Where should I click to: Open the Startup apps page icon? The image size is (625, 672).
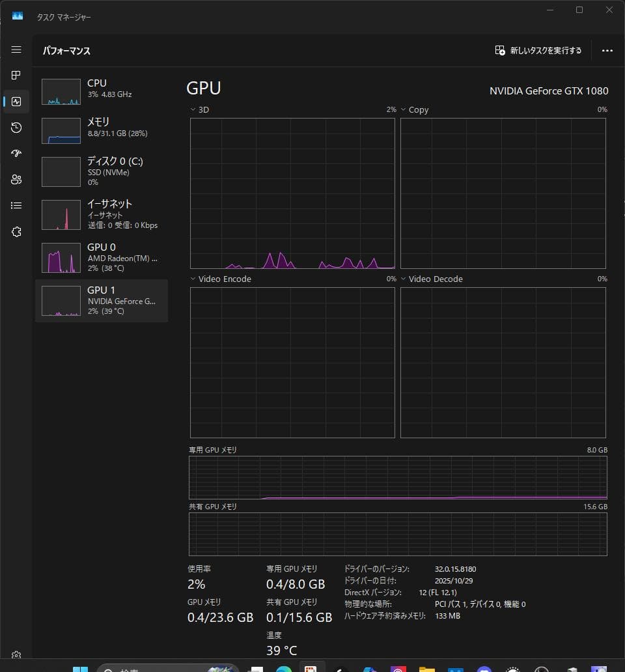coord(16,153)
